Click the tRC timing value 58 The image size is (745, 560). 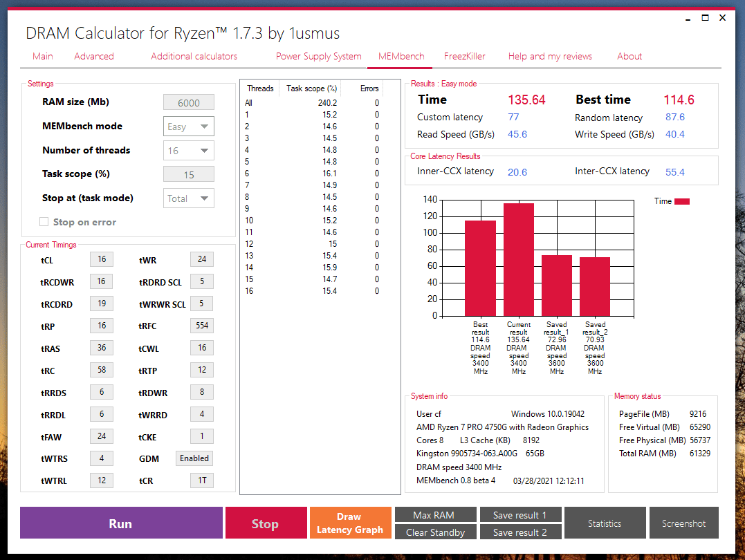pyautogui.click(x=102, y=370)
